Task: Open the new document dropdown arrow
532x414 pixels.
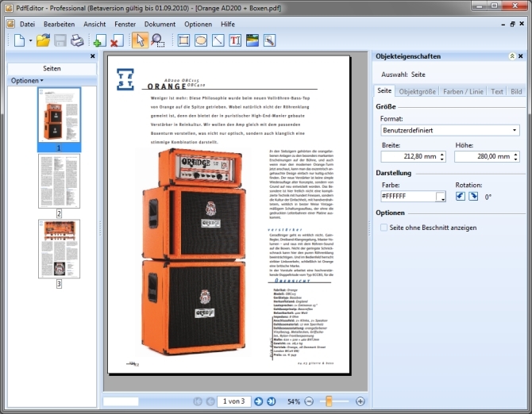Action: 29,40
